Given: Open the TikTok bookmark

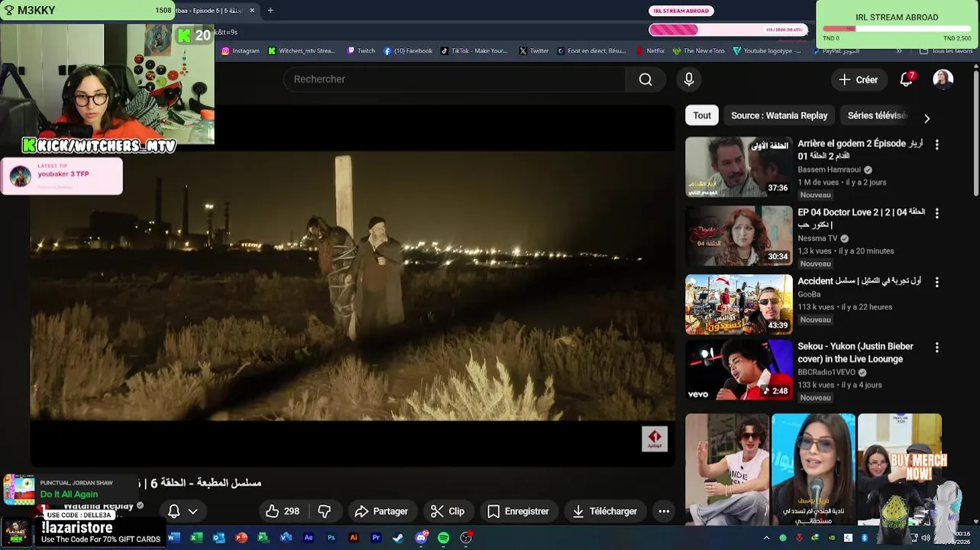Looking at the screenshot, I should (474, 51).
